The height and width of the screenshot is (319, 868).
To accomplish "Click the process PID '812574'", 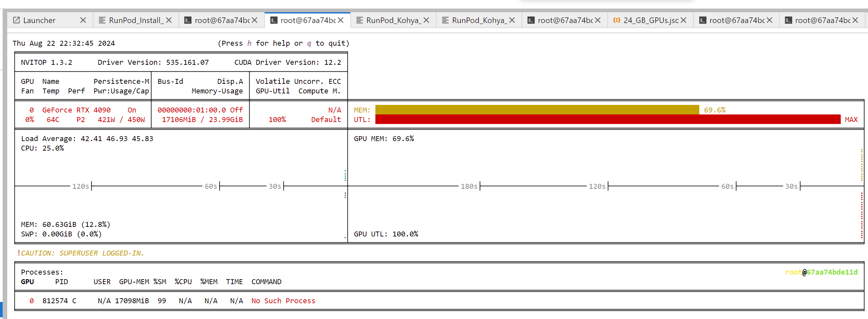I will [55, 301].
